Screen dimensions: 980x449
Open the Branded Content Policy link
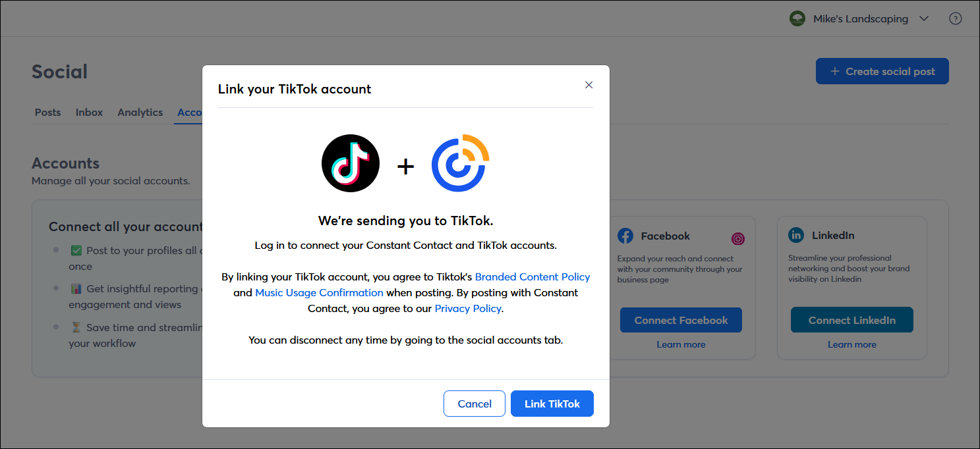pos(533,277)
